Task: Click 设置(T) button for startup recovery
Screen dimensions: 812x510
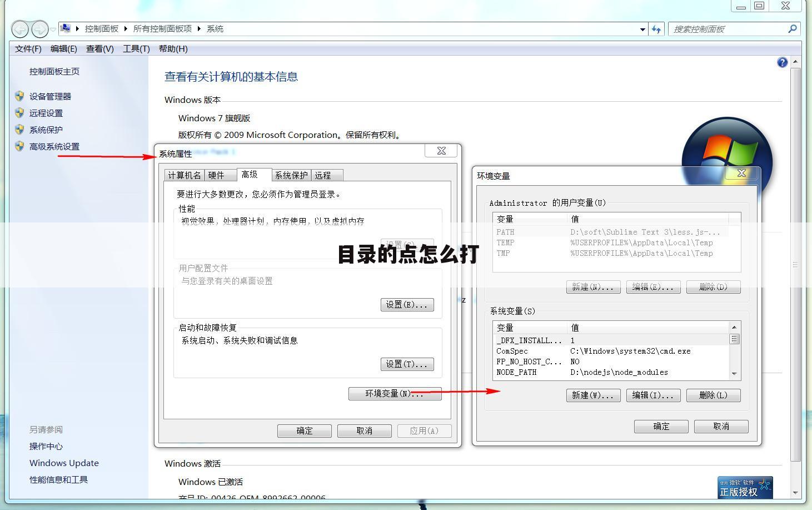Action: coord(407,364)
